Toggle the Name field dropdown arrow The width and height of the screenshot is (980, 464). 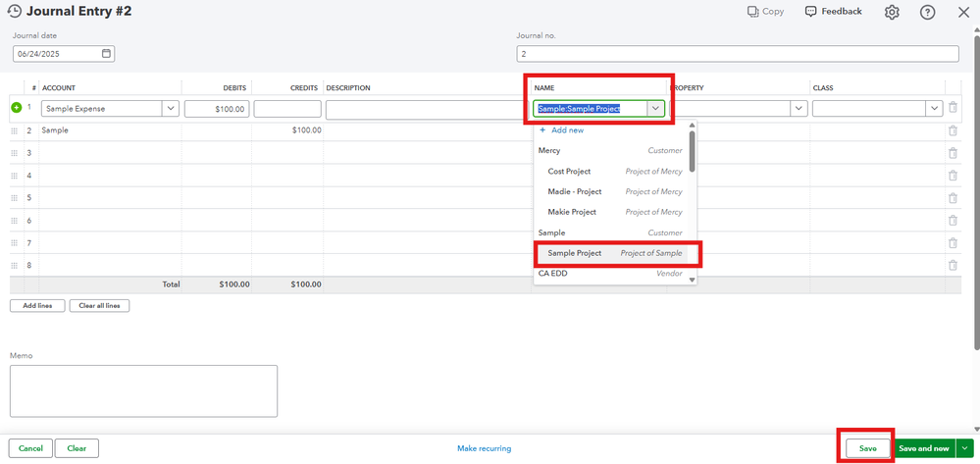pos(655,109)
